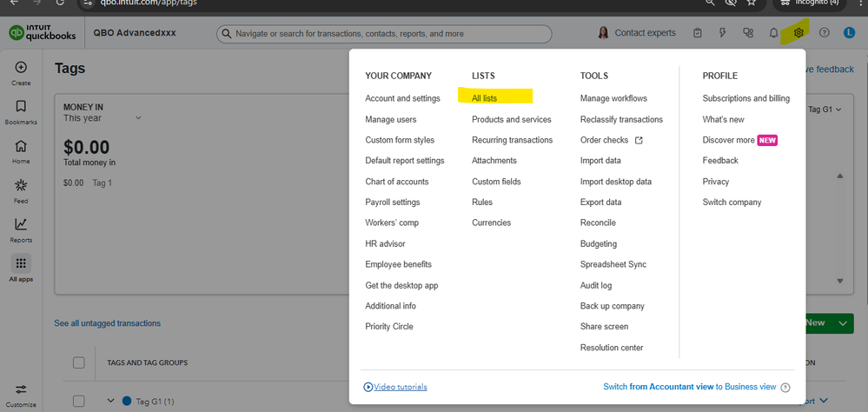Collapse the Tag G1 group chevron
This screenshot has height=412, width=868.
pyautogui.click(x=111, y=401)
